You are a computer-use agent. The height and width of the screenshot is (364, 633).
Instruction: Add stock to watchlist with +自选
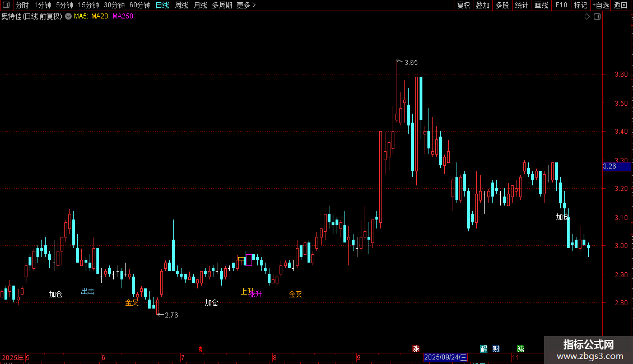coord(601,5)
